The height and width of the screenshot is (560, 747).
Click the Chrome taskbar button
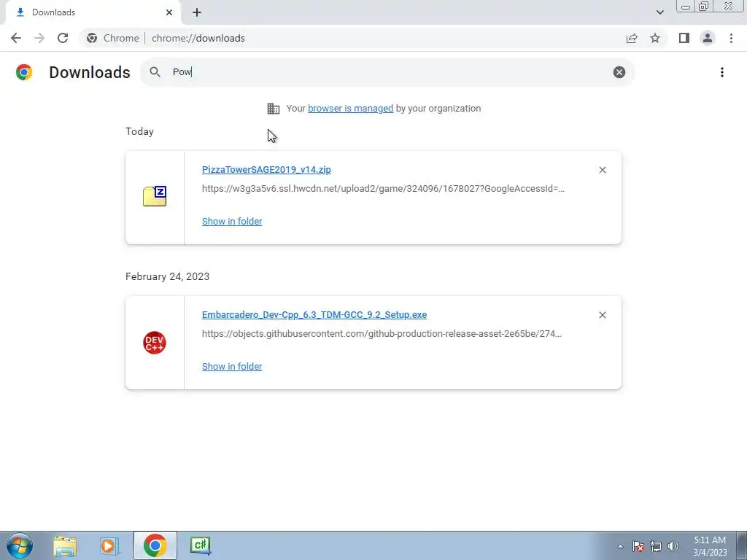pyautogui.click(x=155, y=545)
